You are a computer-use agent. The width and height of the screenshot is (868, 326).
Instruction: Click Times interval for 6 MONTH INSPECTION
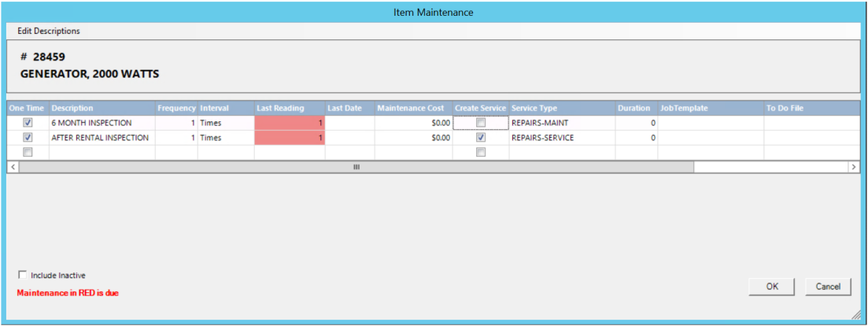coord(226,123)
